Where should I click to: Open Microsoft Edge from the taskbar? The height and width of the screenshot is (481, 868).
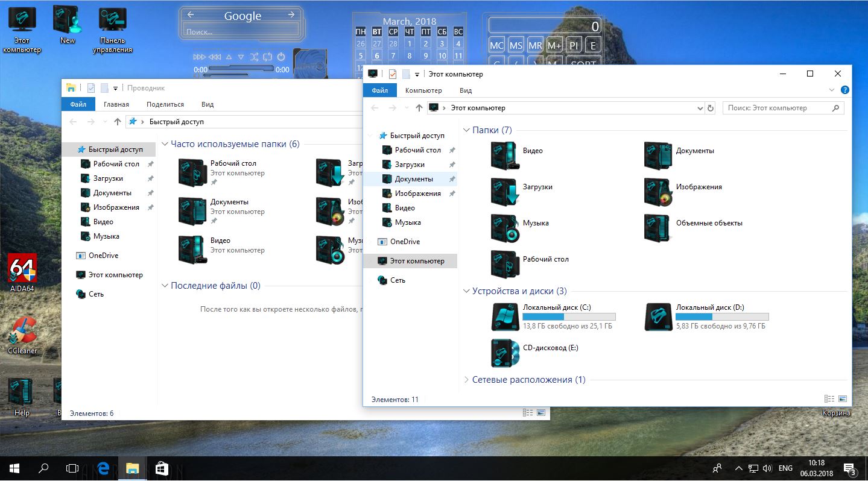(103, 468)
